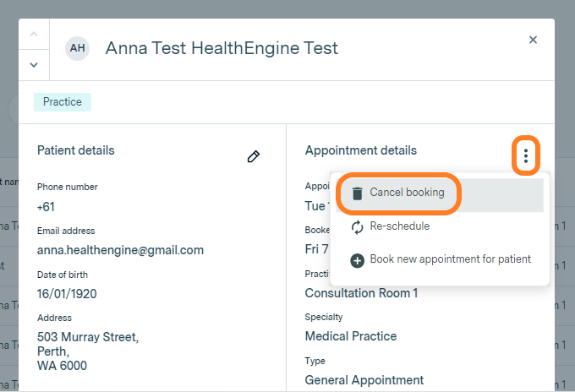Screen dimensions: 575x392
Task: Select Book new appointment for patient
Action: tap(450, 259)
